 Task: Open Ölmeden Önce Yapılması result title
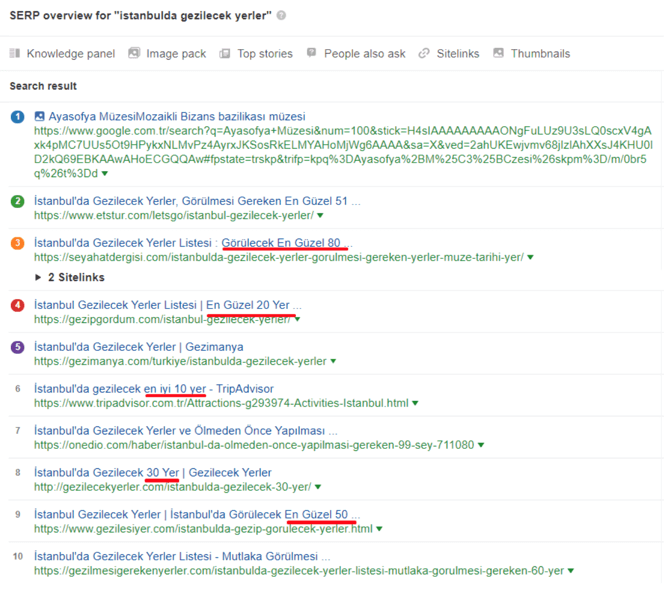tap(186, 431)
